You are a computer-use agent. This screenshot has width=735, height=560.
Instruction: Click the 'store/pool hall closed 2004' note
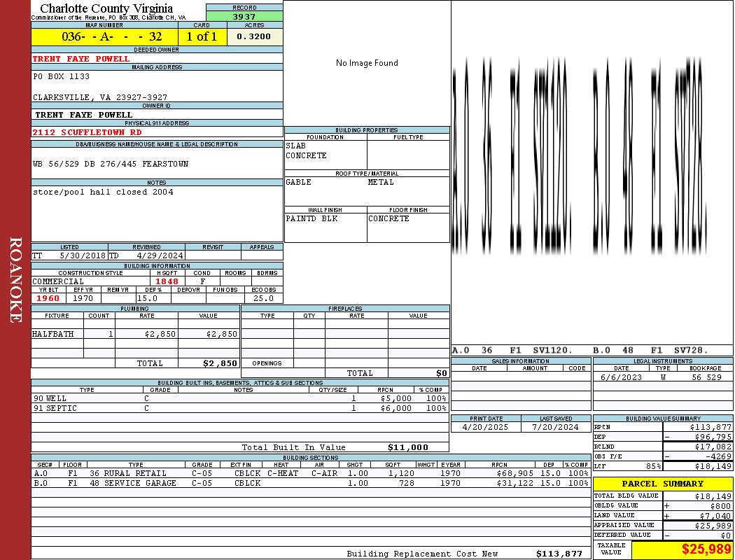pos(103,192)
